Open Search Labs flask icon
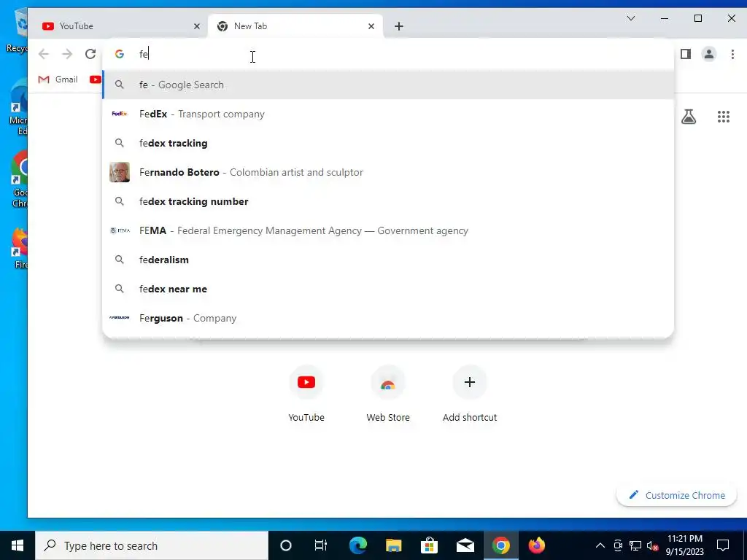This screenshot has height=560, width=747. (689, 117)
